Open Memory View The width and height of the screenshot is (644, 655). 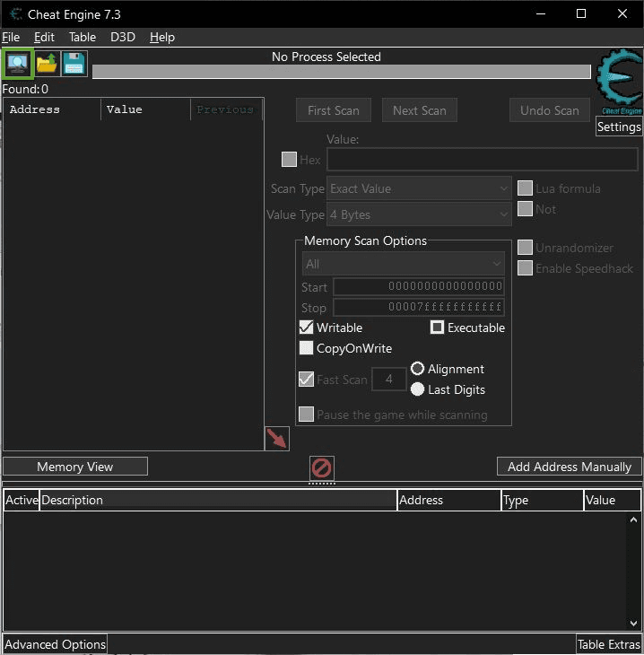pos(75,467)
